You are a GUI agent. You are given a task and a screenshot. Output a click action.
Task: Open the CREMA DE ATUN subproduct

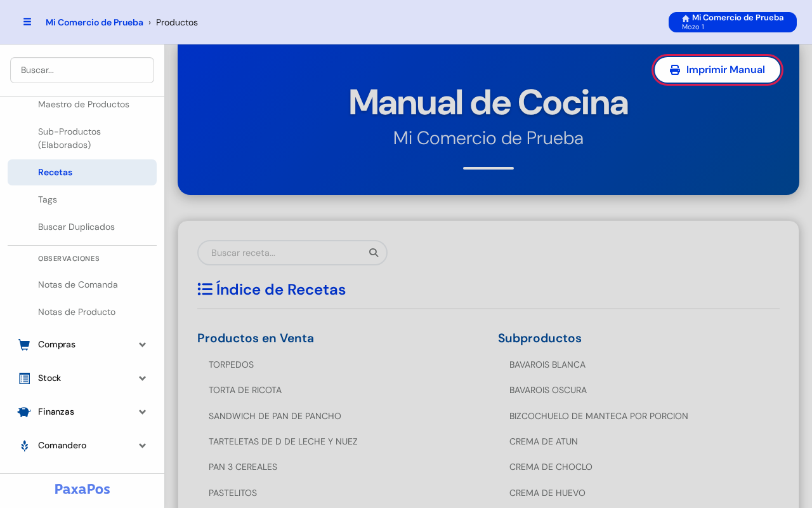click(544, 441)
